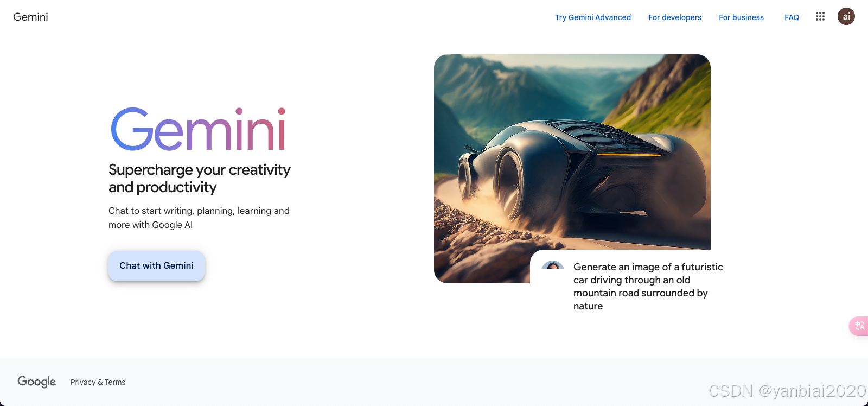
Task: Start chat with Chat with Gemini button
Action: [156, 266]
